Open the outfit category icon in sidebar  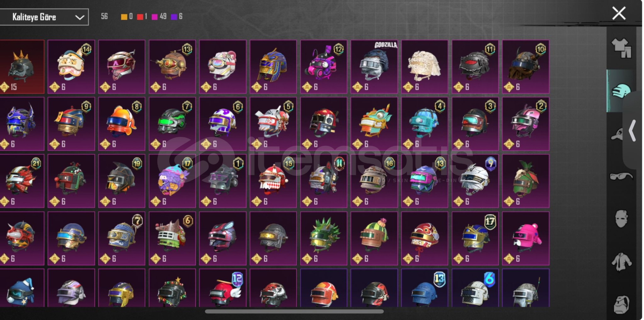621,48
